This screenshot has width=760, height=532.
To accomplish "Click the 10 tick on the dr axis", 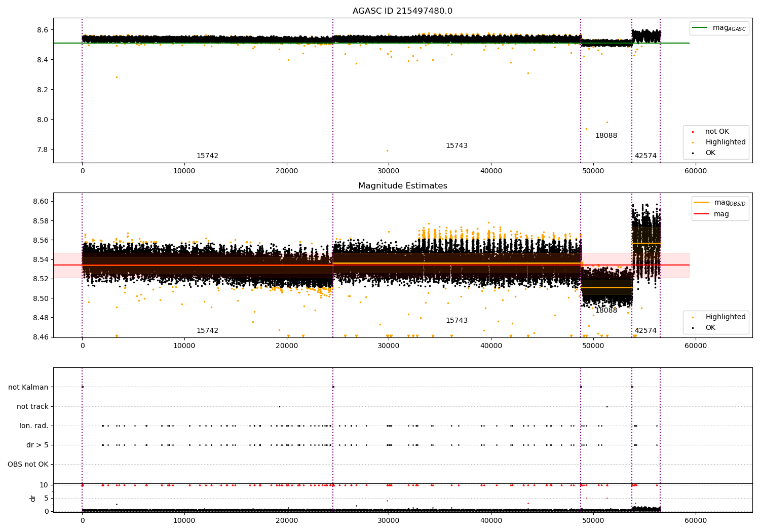I will (44, 485).
